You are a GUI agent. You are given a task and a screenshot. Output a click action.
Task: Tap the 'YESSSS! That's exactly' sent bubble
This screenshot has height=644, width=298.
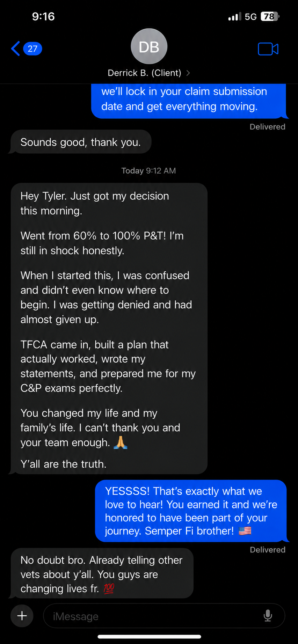(x=191, y=511)
